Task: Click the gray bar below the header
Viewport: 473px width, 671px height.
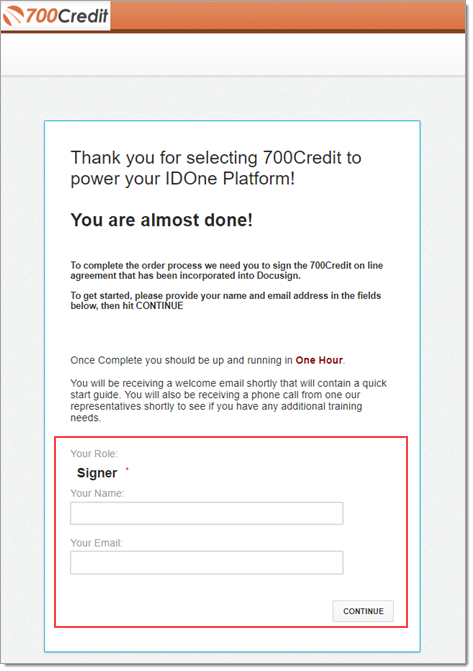Action: pyautogui.click(x=233, y=54)
